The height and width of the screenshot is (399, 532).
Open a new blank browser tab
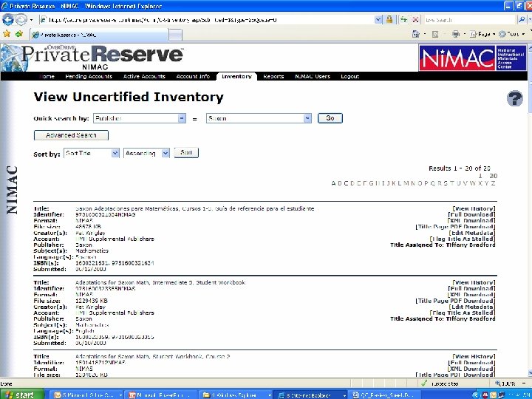pyautogui.click(x=175, y=35)
